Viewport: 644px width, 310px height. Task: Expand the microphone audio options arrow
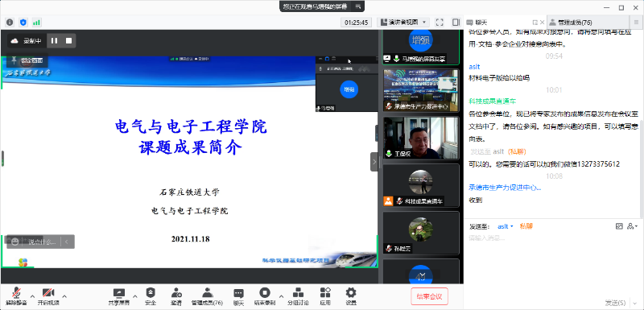(32, 296)
